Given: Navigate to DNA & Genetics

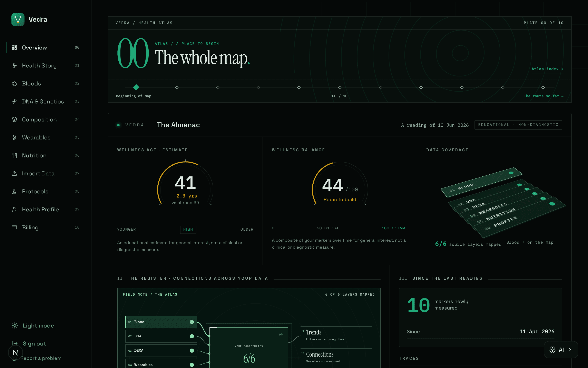Looking at the screenshot, I should 46,101.
